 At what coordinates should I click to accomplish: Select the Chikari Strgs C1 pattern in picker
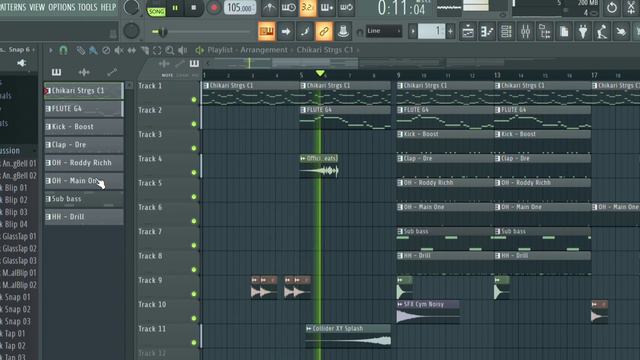[84, 91]
